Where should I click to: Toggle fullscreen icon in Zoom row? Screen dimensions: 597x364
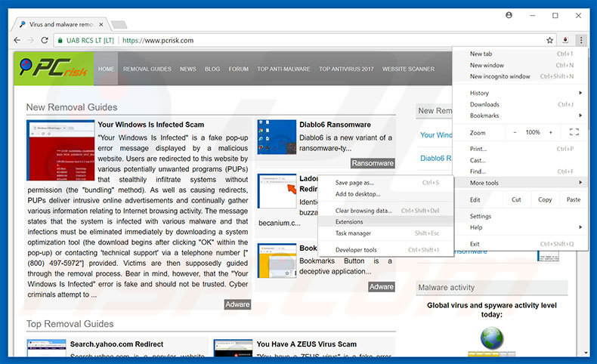[x=574, y=132]
